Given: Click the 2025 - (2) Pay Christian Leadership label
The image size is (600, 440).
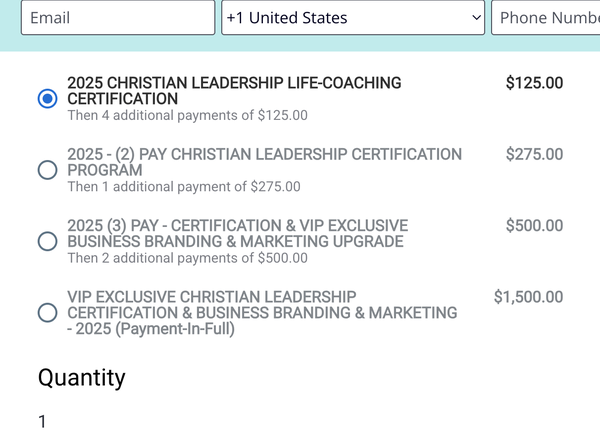Looking at the screenshot, I should pyautogui.click(x=264, y=162).
